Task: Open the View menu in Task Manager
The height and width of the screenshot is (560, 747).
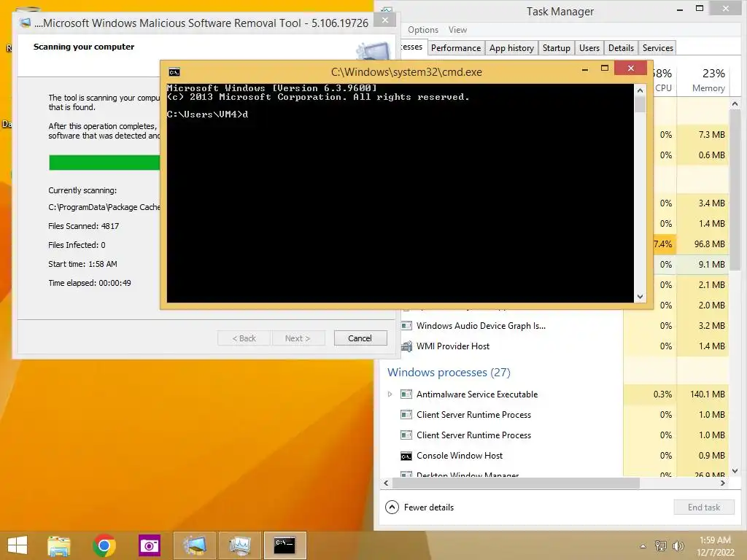Action: point(457,29)
